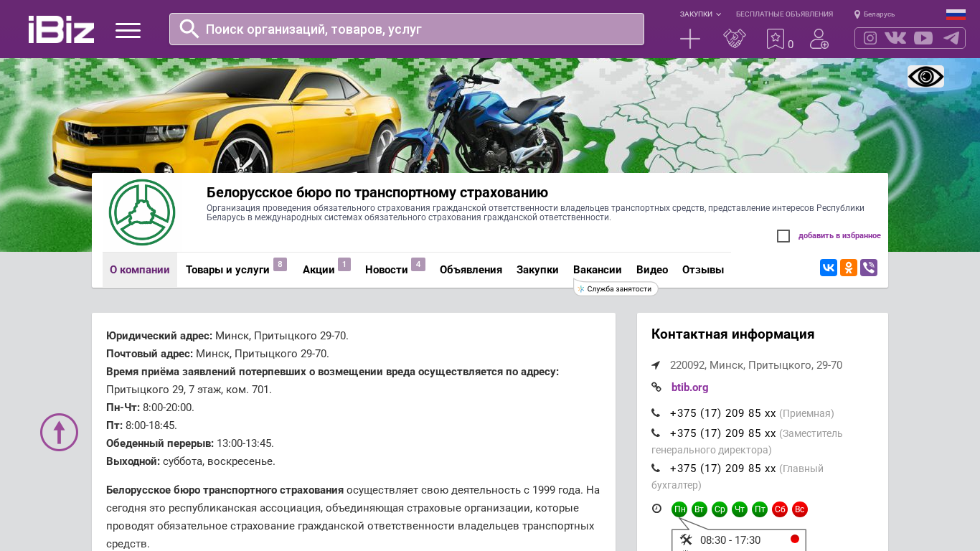Open the Видео tab
Viewport: 980px width, 551px height.
pyautogui.click(x=652, y=270)
